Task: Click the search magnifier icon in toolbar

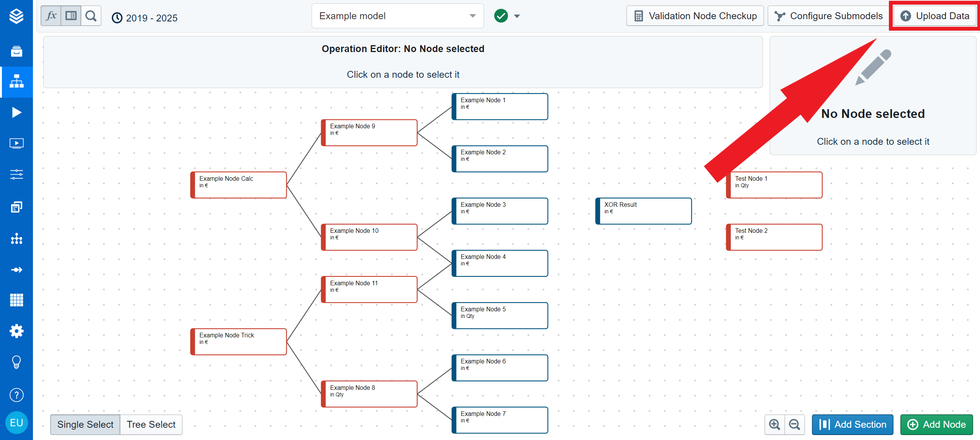Action: click(x=91, y=16)
